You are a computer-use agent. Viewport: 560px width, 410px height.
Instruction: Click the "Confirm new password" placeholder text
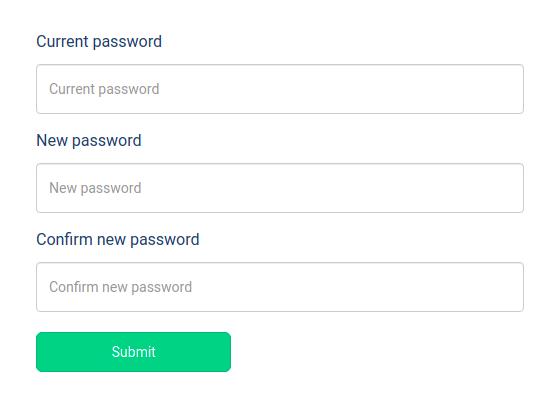point(120,287)
